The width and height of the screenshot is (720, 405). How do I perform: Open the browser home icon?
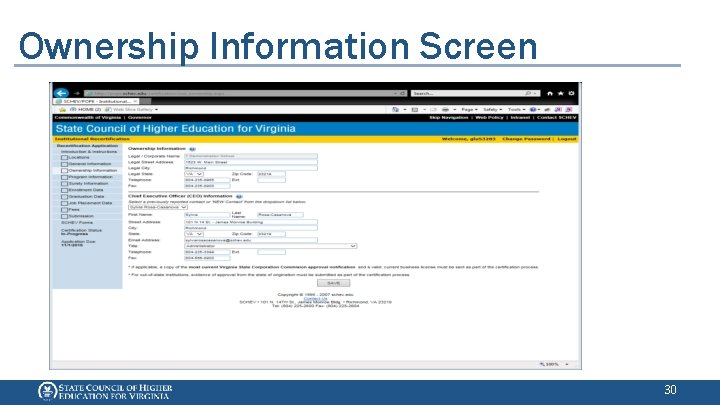point(550,93)
